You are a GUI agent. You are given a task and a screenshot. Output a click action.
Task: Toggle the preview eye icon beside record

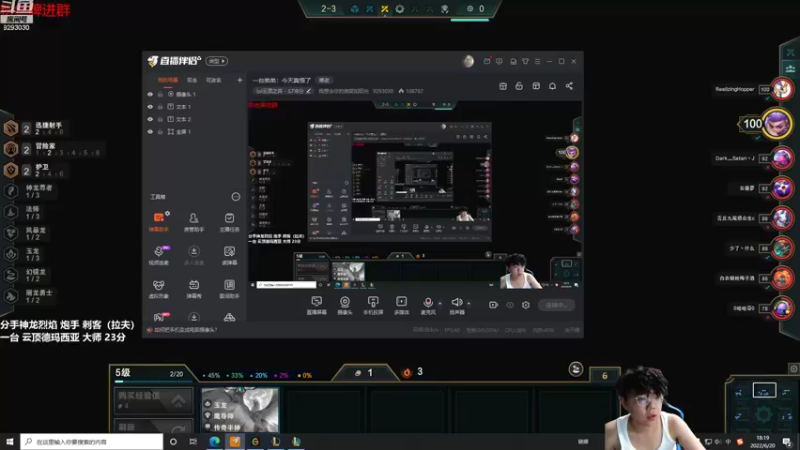510,305
